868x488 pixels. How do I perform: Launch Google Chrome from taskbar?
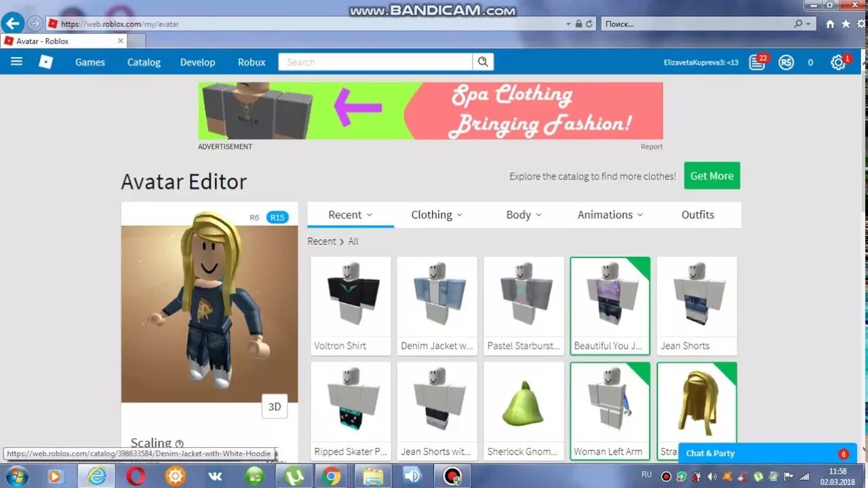click(332, 476)
